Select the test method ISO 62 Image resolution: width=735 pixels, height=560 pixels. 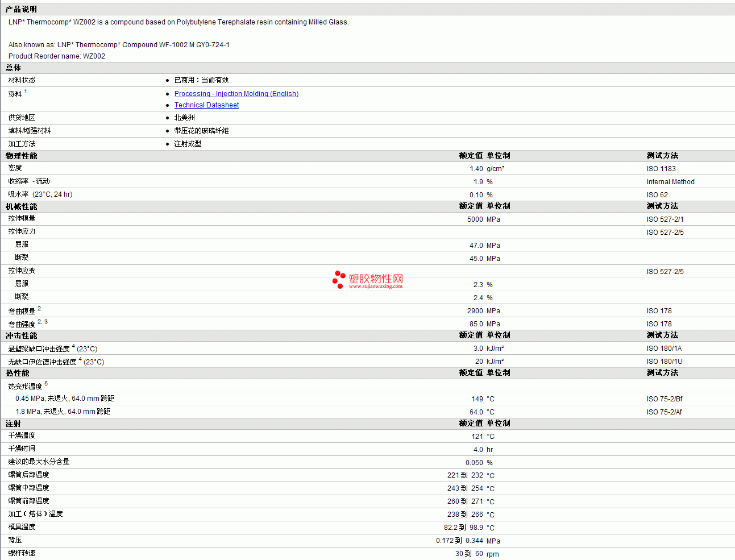(657, 195)
